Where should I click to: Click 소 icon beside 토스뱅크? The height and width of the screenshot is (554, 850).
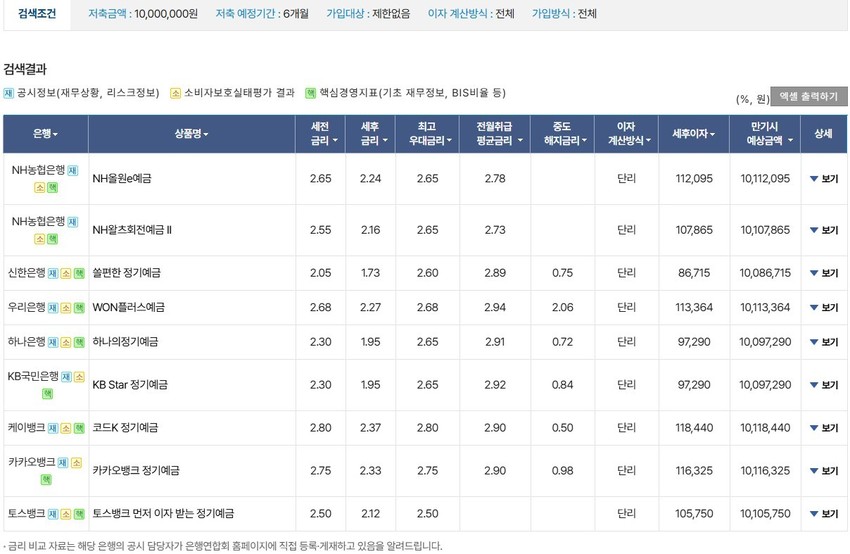click(x=66, y=514)
